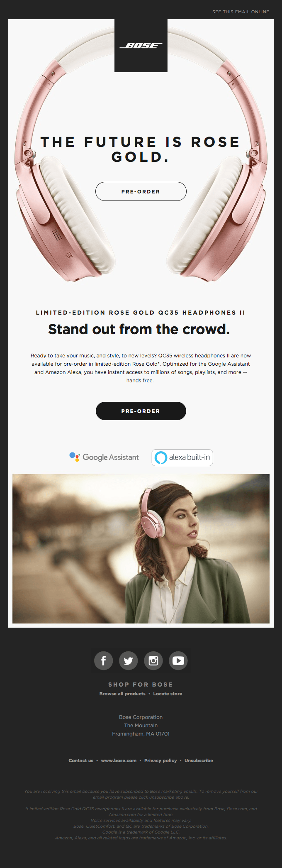Open Browse all products link
Screen dimensions: 282x868
pos(122,694)
